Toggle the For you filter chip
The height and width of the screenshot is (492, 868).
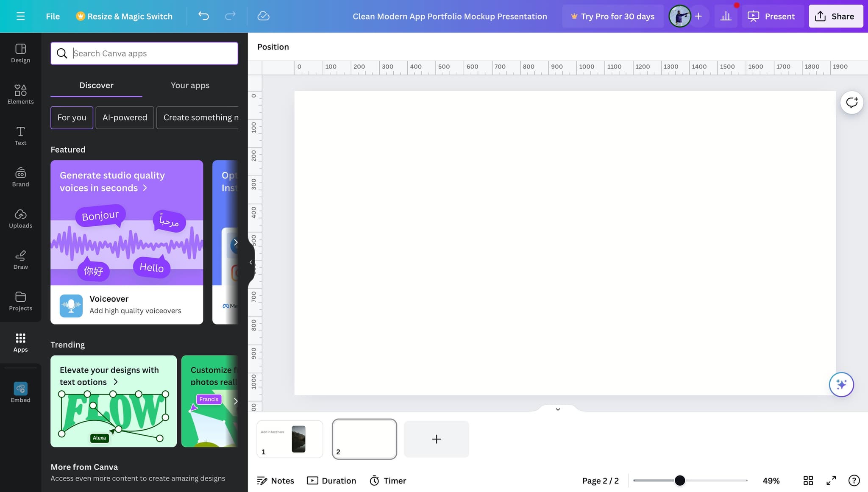point(72,117)
